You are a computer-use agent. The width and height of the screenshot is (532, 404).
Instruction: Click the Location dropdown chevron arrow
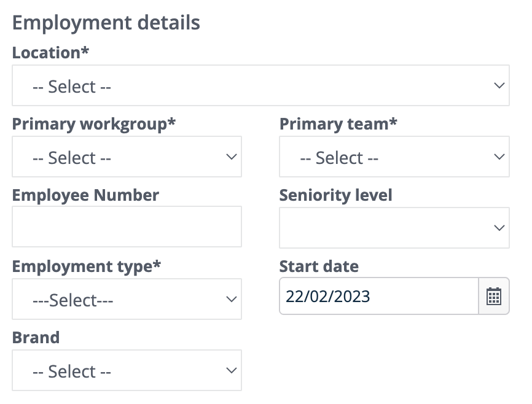click(x=499, y=85)
